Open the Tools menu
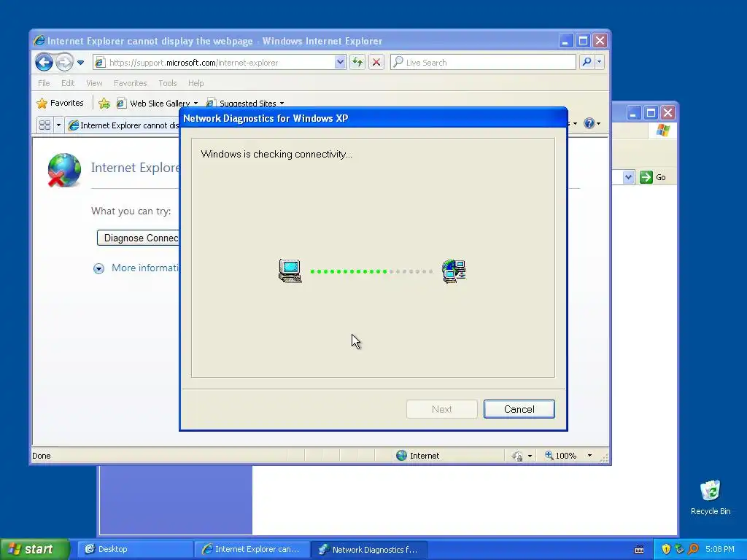 coord(168,83)
